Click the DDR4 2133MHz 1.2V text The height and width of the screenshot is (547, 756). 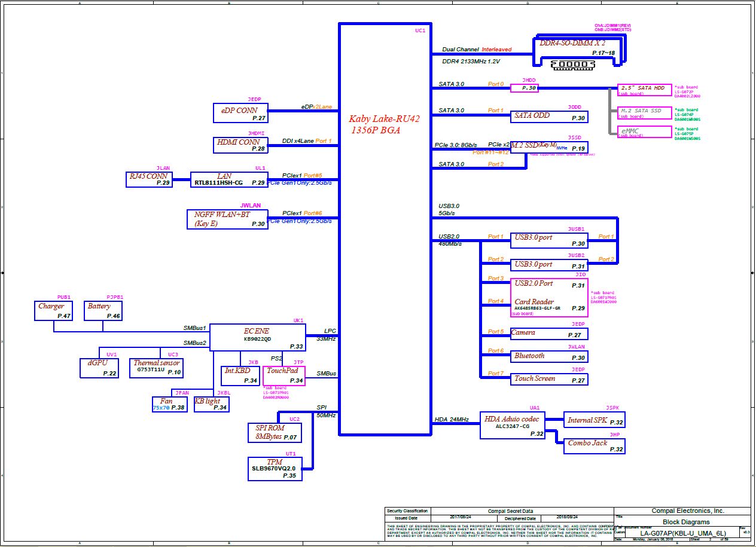pyautogui.click(x=471, y=61)
